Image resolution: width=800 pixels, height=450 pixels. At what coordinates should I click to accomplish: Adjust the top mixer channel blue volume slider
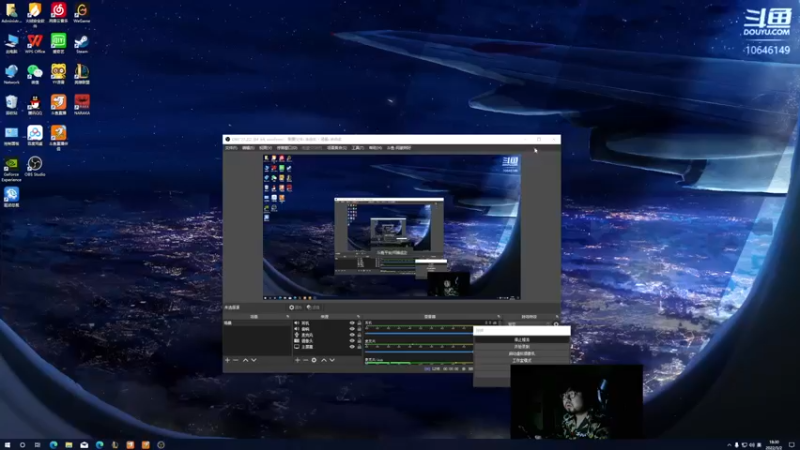click(419, 334)
